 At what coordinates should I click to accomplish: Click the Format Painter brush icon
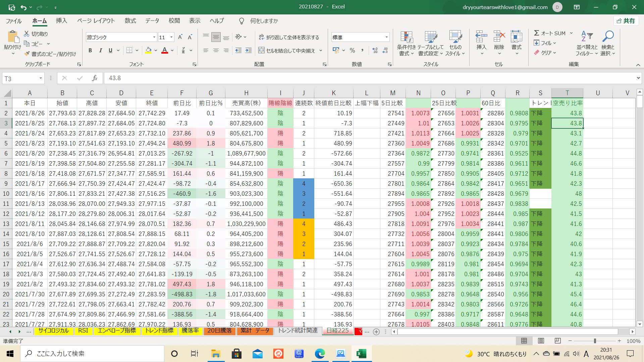click(27, 54)
